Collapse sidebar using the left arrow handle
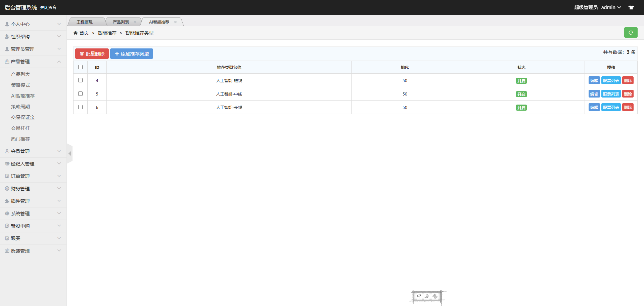 70,154
